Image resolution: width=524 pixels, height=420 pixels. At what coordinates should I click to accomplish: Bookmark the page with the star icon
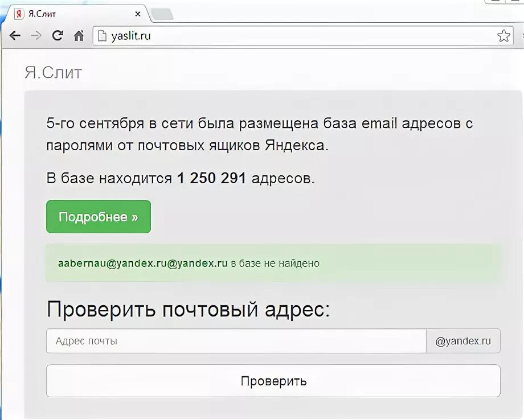point(503,35)
